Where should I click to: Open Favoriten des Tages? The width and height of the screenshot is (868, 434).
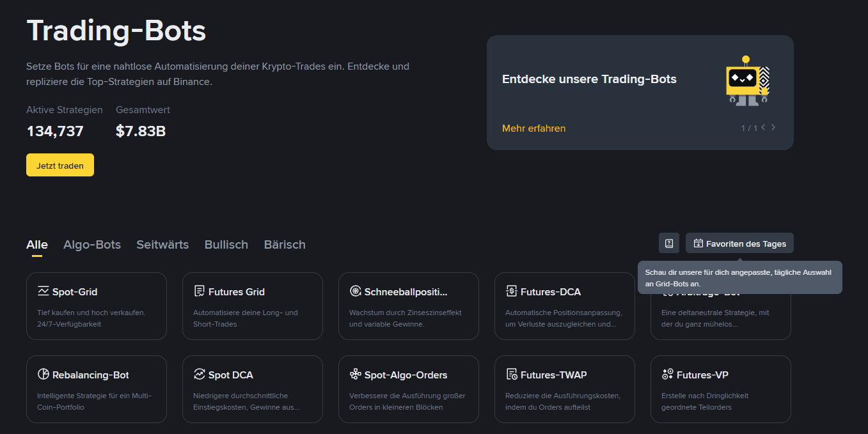[x=739, y=243]
